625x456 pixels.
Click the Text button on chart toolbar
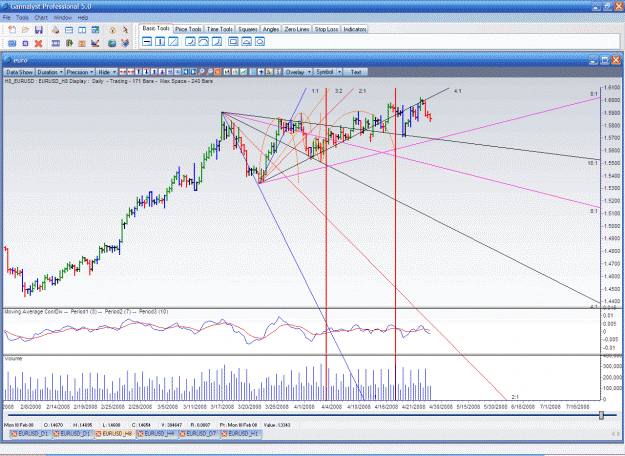(356, 72)
